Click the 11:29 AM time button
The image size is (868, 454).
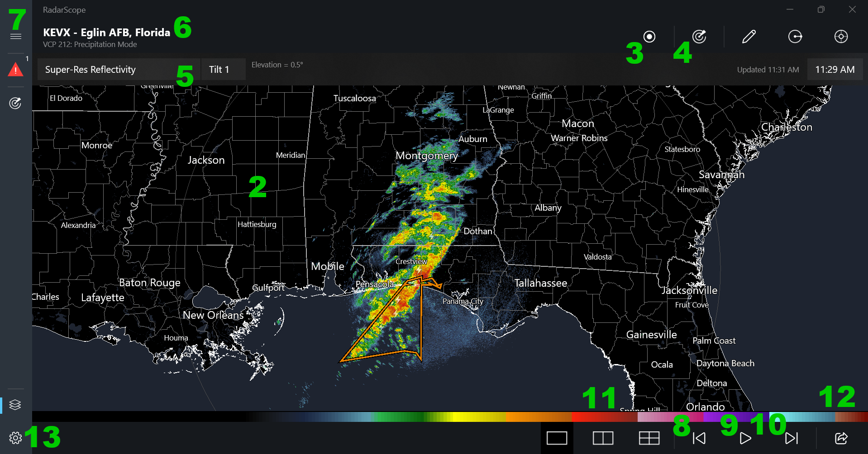tap(835, 70)
